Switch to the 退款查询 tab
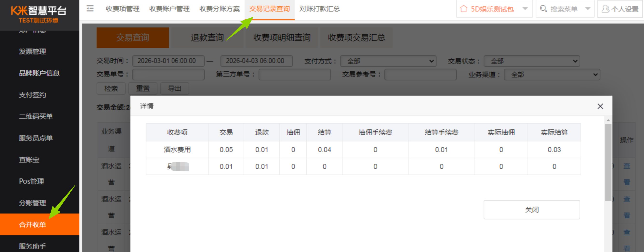This screenshot has width=644, height=252. [207, 38]
